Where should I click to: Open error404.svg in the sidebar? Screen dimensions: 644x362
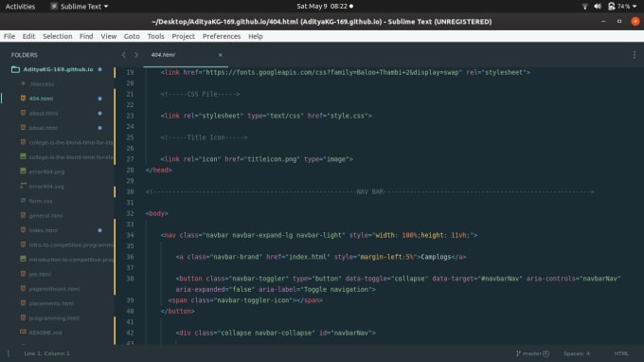[x=46, y=187]
